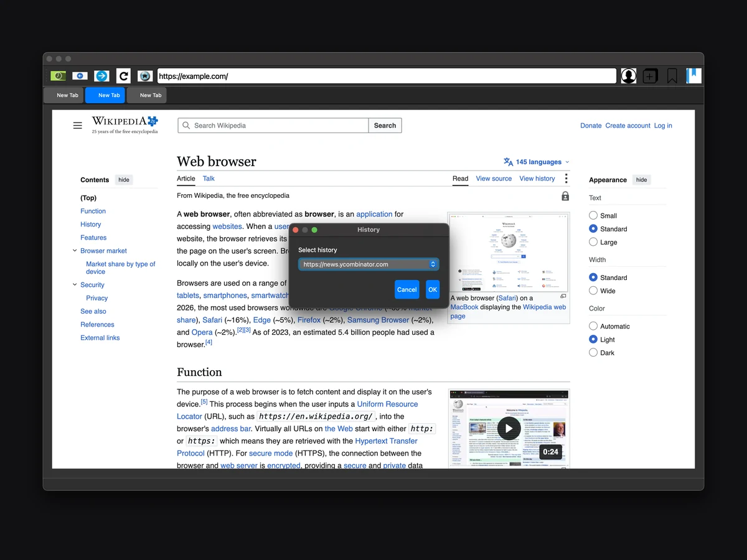
Task: Select Large text size
Action: coord(593,242)
